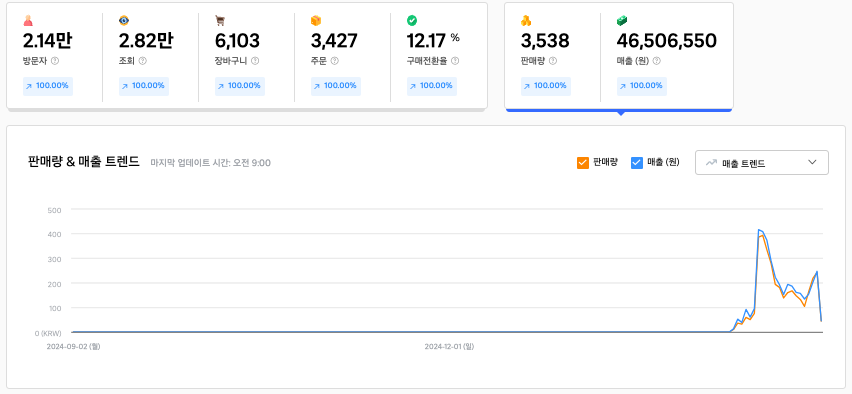
Task: Click the green cash icon above 46,506,550
Action: point(622,21)
